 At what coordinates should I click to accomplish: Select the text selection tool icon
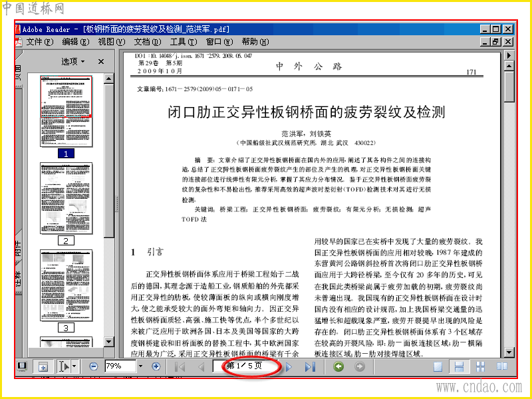coord(64,366)
